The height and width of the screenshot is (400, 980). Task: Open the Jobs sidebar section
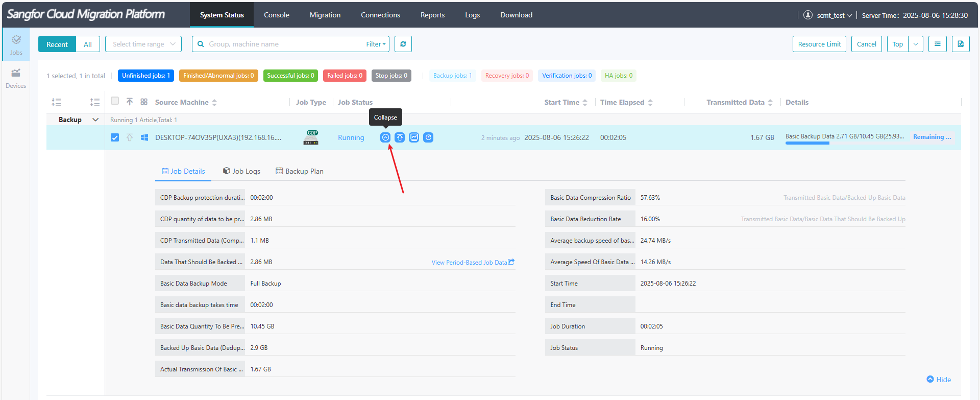(16, 45)
